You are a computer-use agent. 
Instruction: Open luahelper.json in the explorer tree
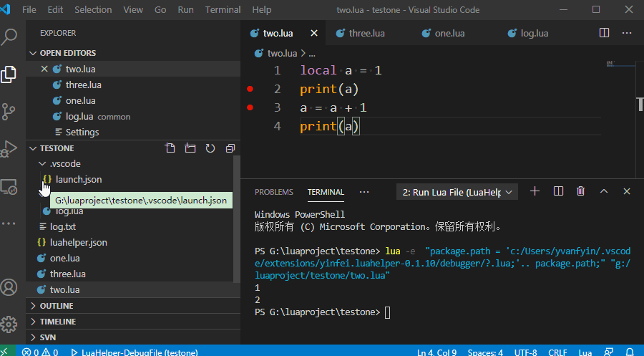[79, 243]
